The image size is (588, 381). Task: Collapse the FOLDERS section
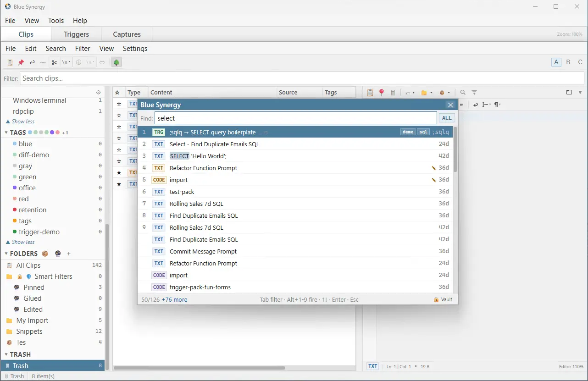coord(6,254)
